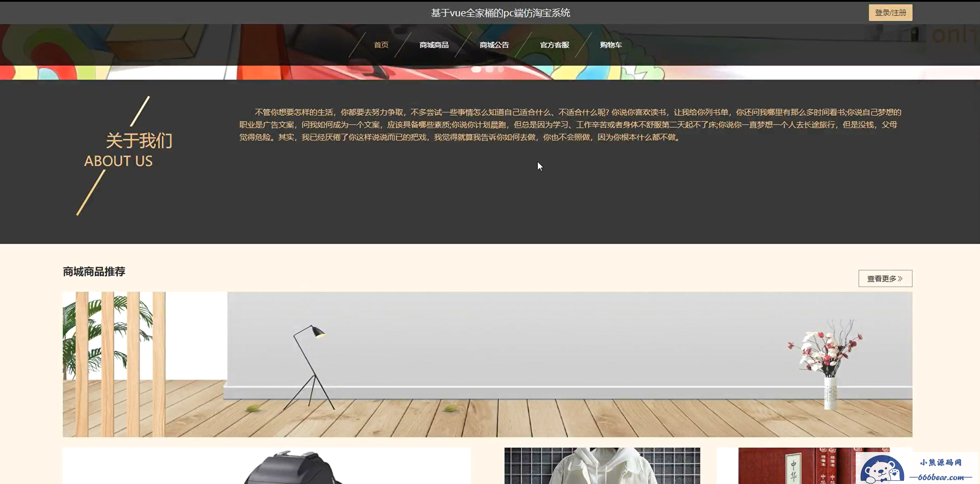Click the 登录/注册 login button
This screenshot has height=484, width=980.
[890, 13]
